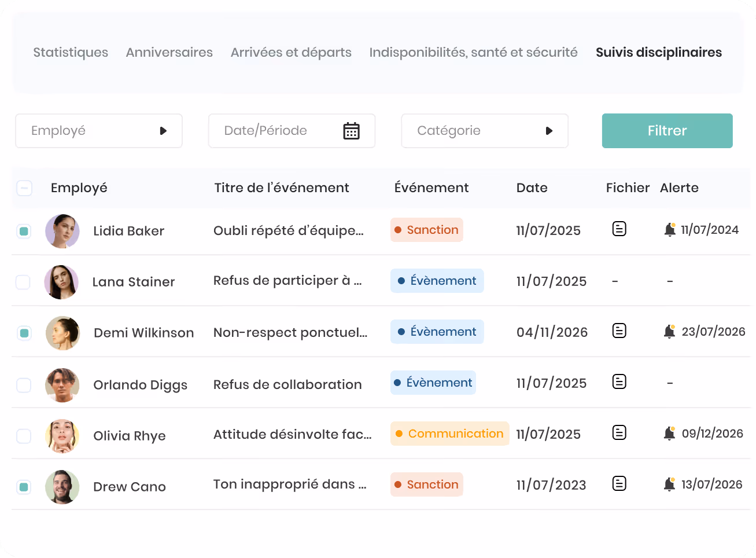Click the date 11/07/2023
Viewport: 756px width, 558px height.
point(551,485)
